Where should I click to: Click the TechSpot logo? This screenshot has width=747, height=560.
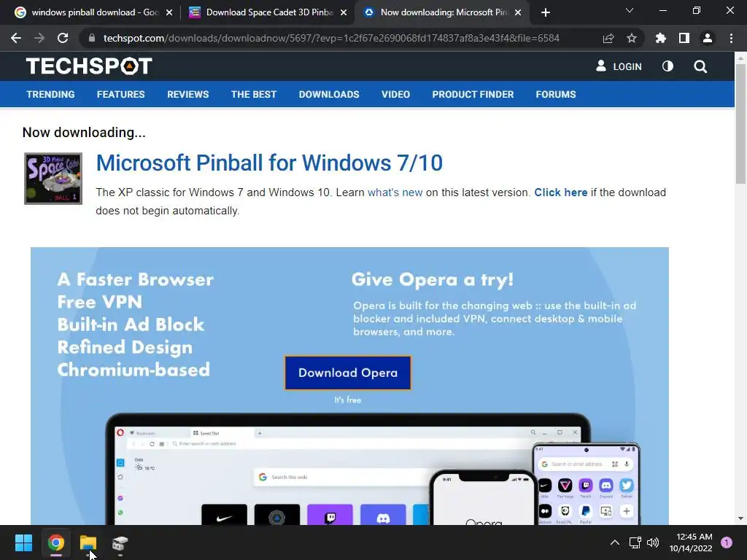(89, 66)
